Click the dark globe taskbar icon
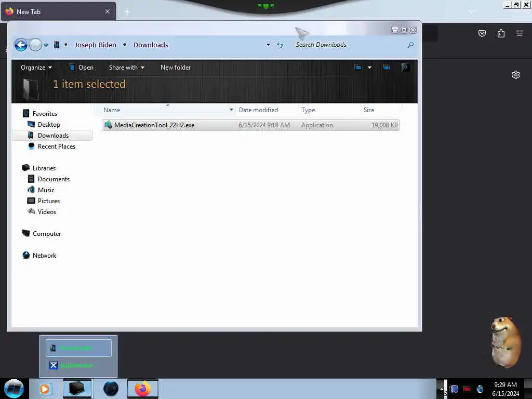This screenshot has height=399, width=532. coord(111,389)
